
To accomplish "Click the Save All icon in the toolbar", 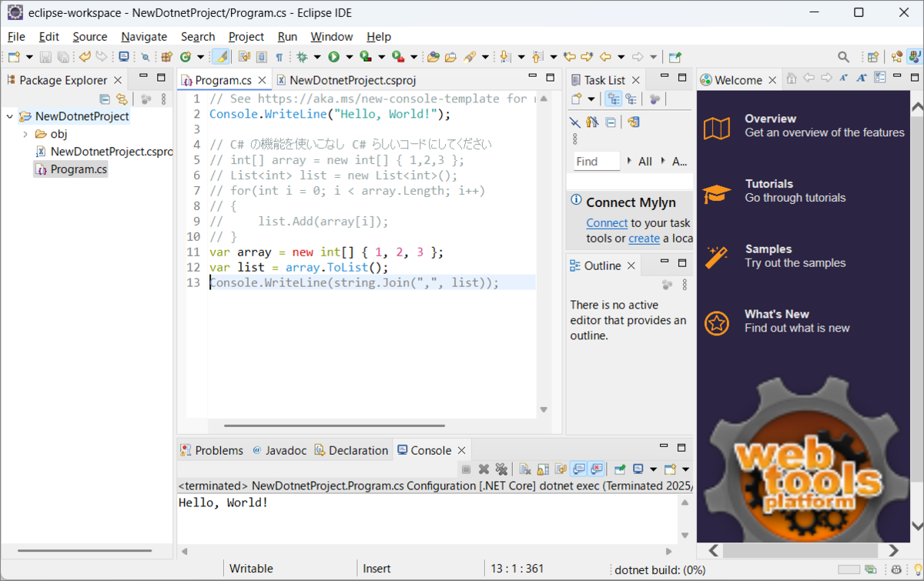I will 63,57.
